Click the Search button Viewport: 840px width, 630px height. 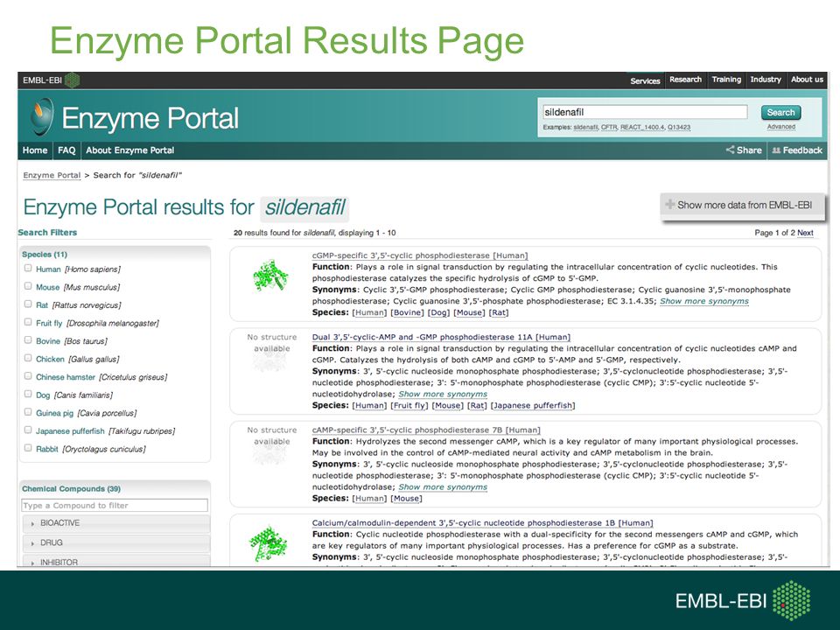tap(780, 113)
